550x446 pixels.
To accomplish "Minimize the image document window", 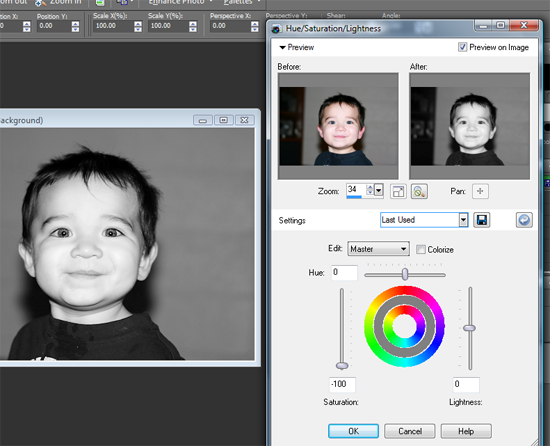I will click(203, 120).
